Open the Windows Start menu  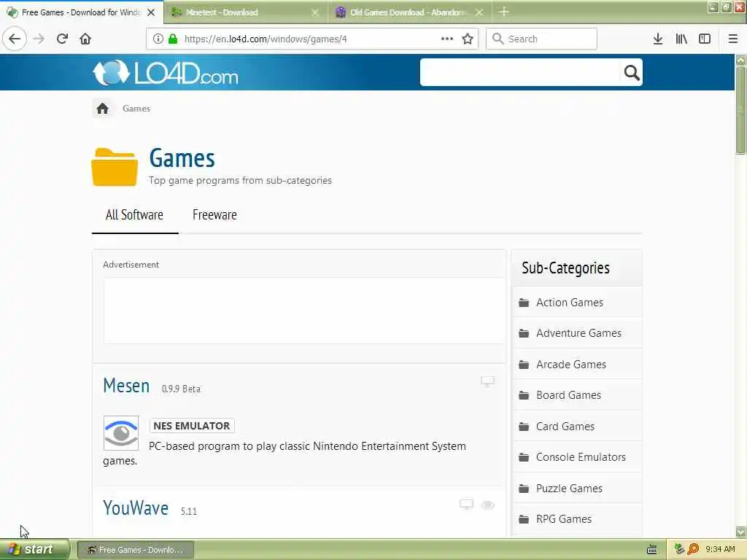[35, 550]
